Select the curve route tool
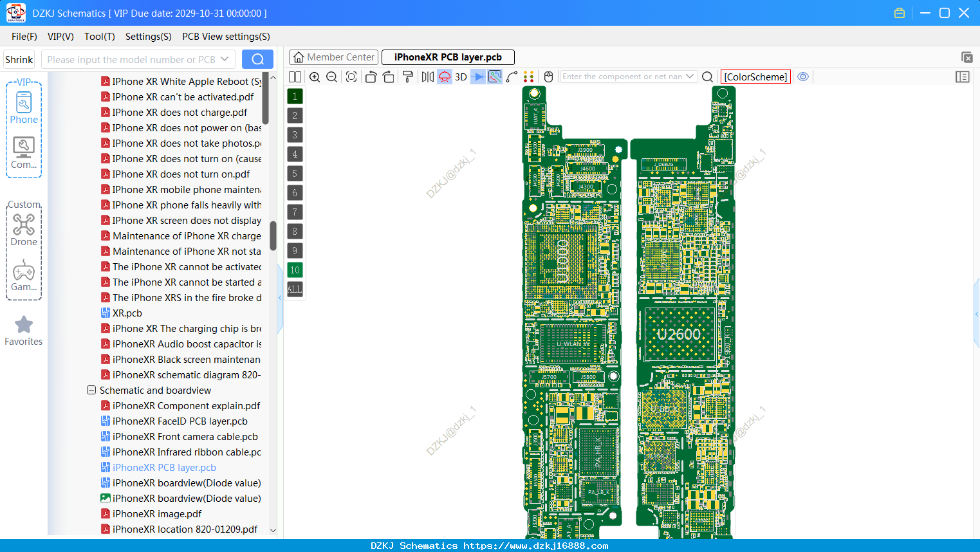 point(512,77)
